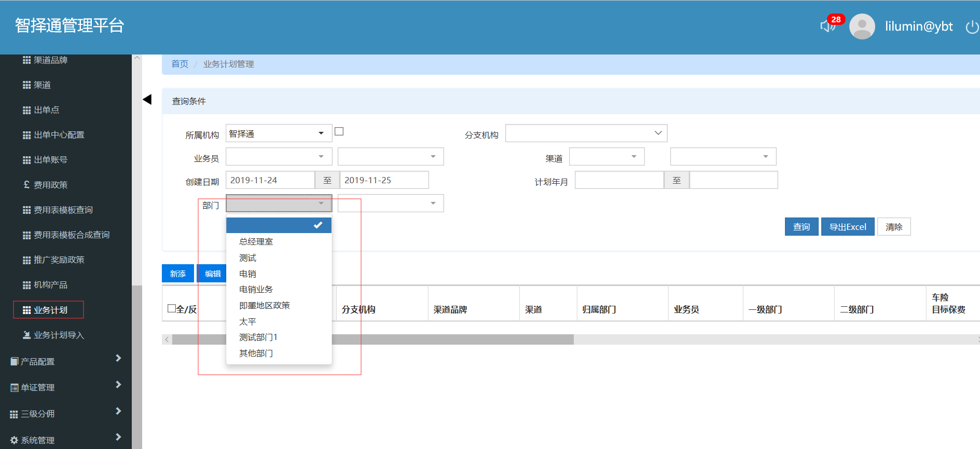980x449 pixels.
Task: Click the 创建日期 start field 2019-11-24
Action: [x=270, y=180]
